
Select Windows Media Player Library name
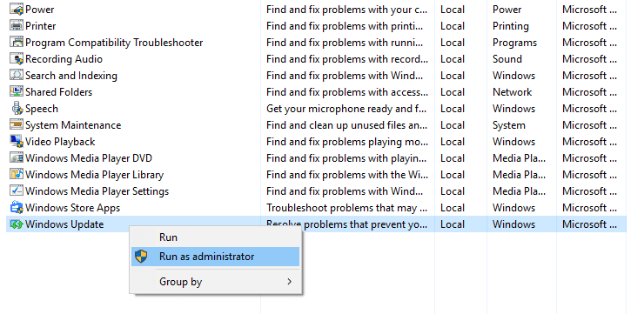95,175
